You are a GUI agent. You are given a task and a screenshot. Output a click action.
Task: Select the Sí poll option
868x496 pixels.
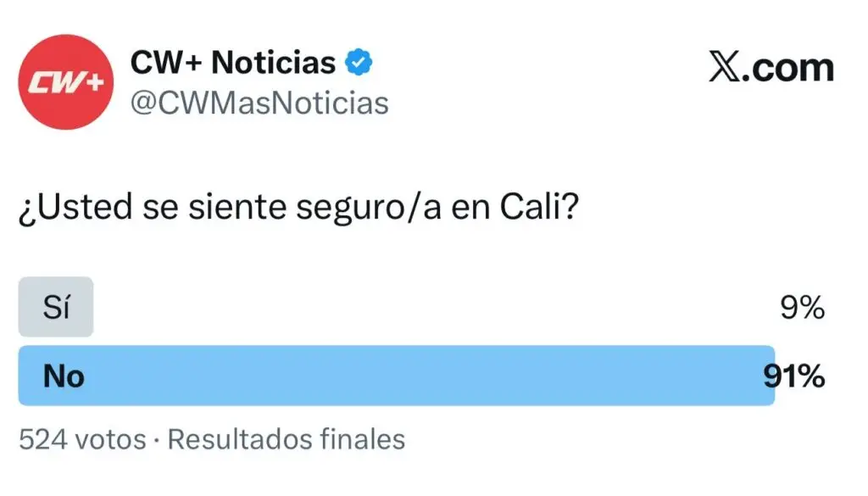tap(55, 308)
